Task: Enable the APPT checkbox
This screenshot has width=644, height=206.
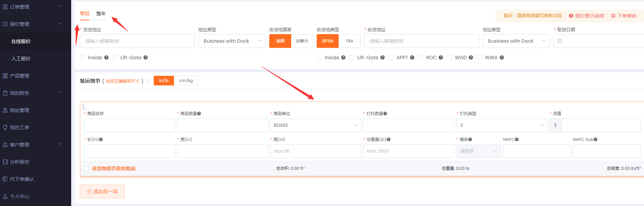Action: pos(391,58)
